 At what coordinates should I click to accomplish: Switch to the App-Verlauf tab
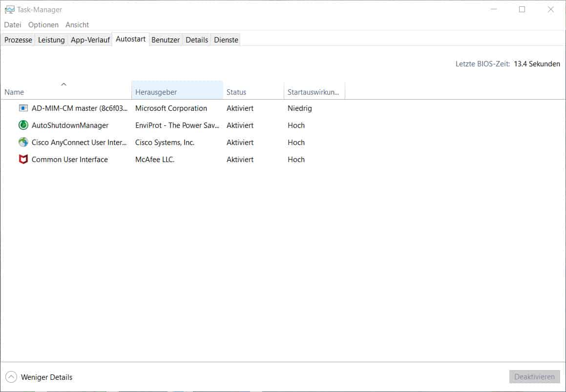pos(90,40)
